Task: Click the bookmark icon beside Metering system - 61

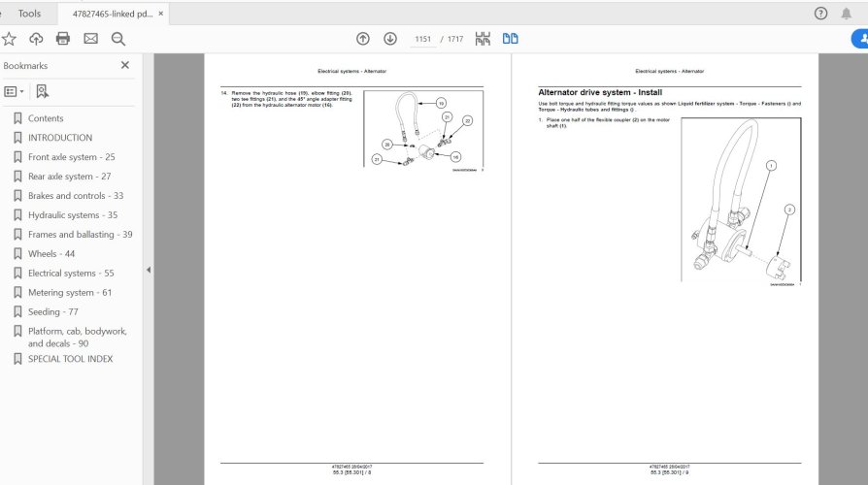Action: point(17,293)
